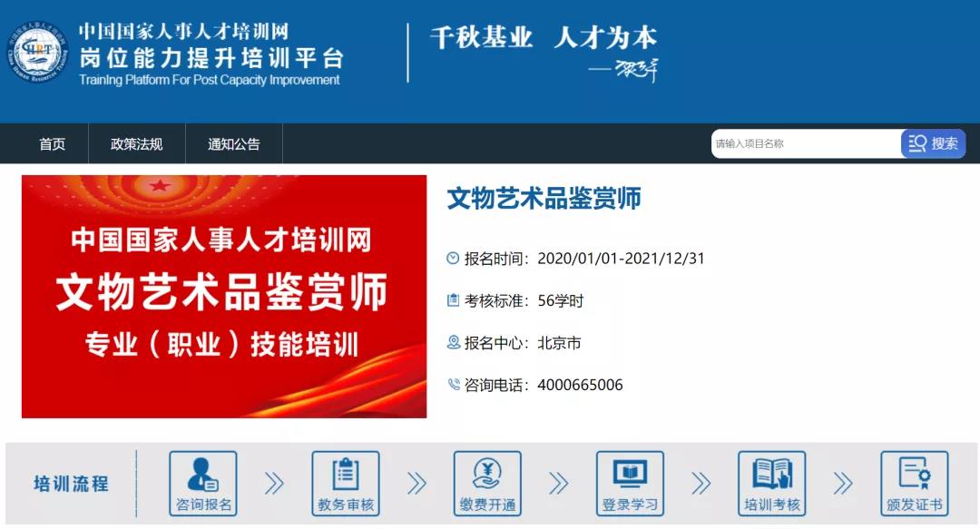Click the double arrow after 咨询报名
980x529 pixels.
click(274, 484)
